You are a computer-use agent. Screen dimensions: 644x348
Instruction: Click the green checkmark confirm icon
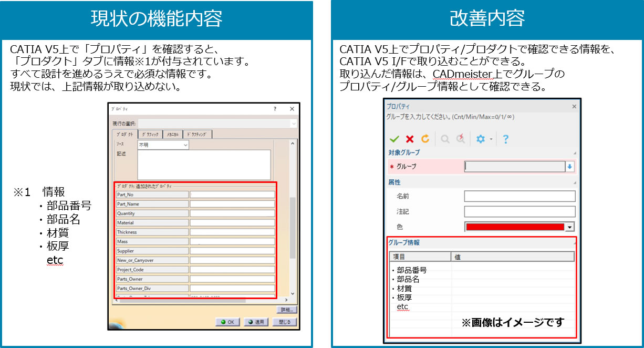(394, 139)
